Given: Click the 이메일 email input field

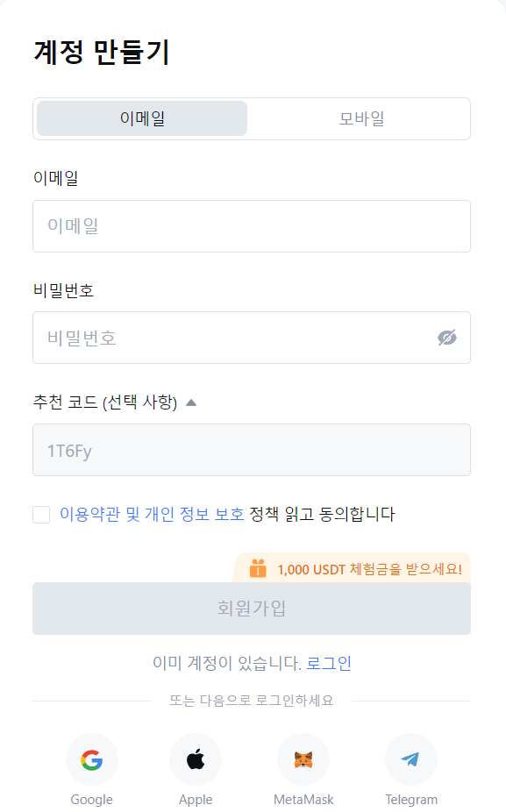Looking at the screenshot, I should pyautogui.click(x=252, y=226).
